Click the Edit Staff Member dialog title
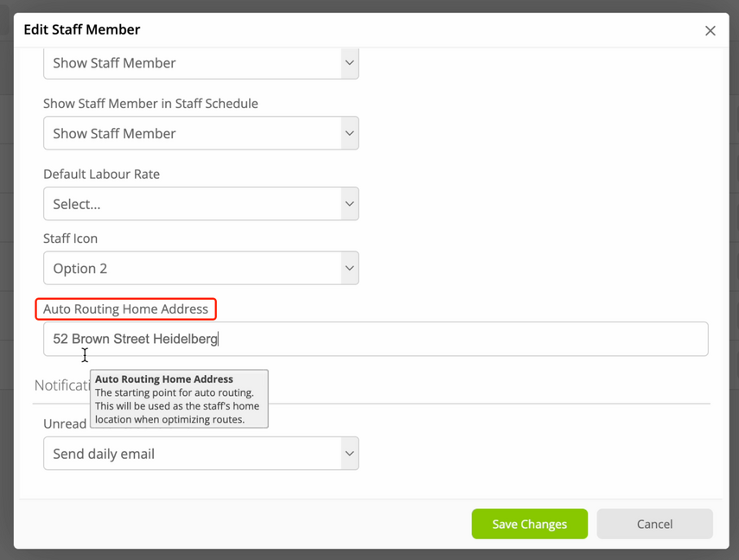Viewport: 739px width, 560px height. coord(82,29)
